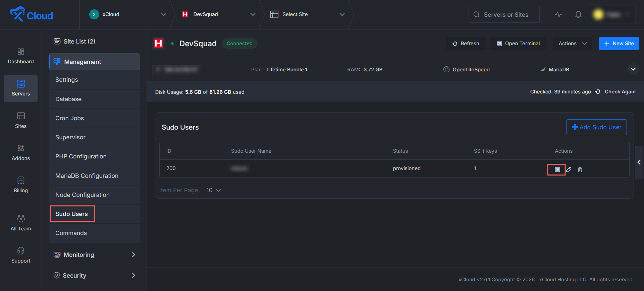
Task: Open Node Configuration
Action: [x=94, y=195]
